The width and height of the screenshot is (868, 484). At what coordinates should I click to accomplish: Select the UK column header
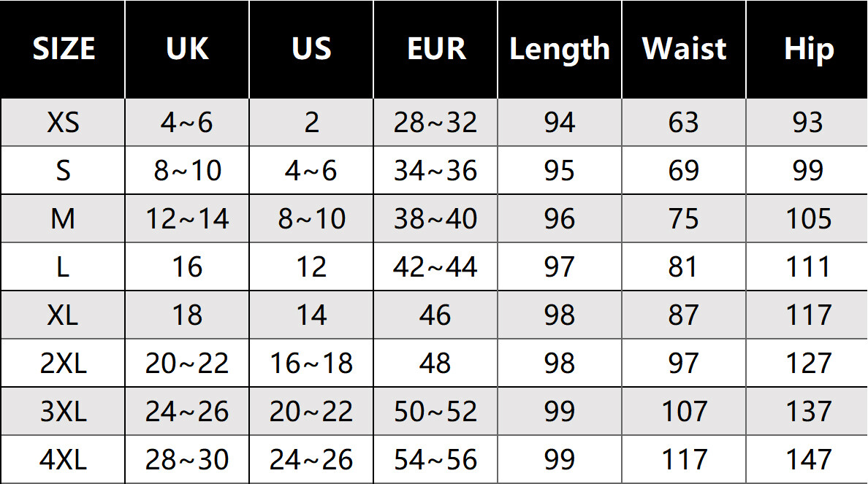187,49
